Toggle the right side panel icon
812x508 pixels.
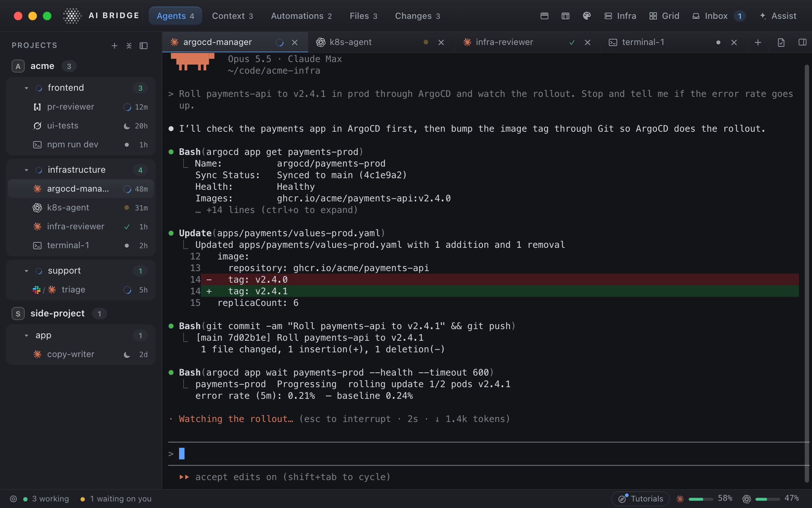[803, 42]
